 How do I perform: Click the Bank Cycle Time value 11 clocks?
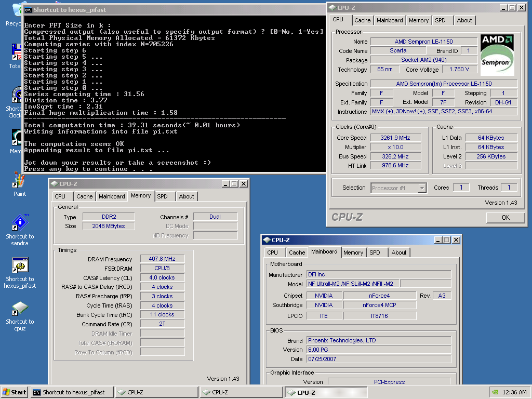click(162, 314)
